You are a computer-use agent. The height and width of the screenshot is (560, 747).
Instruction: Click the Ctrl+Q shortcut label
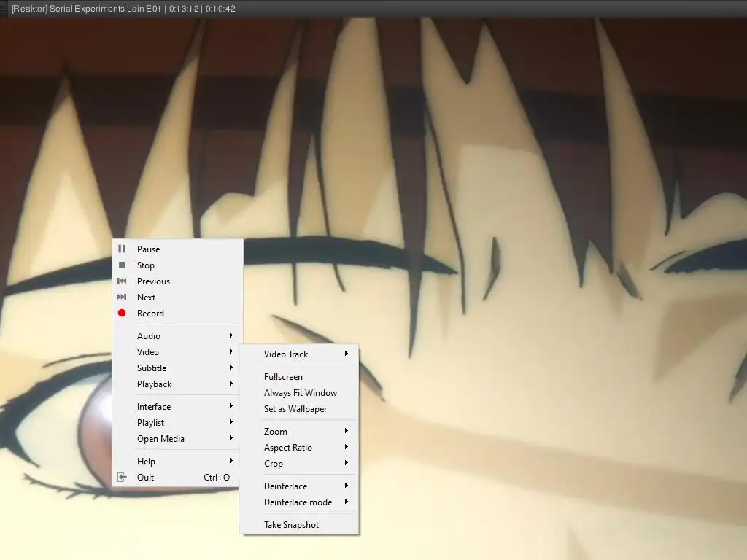pyautogui.click(x=217, y=477)
